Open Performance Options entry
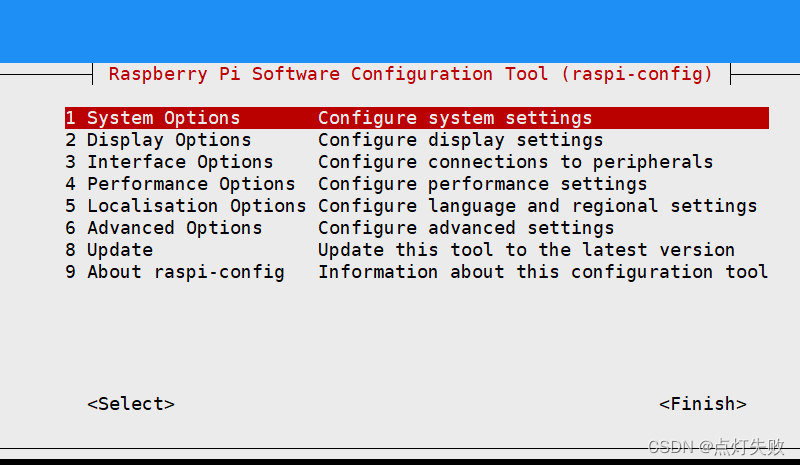This screenshot has width=800, height=465. (x=180, y=184)
